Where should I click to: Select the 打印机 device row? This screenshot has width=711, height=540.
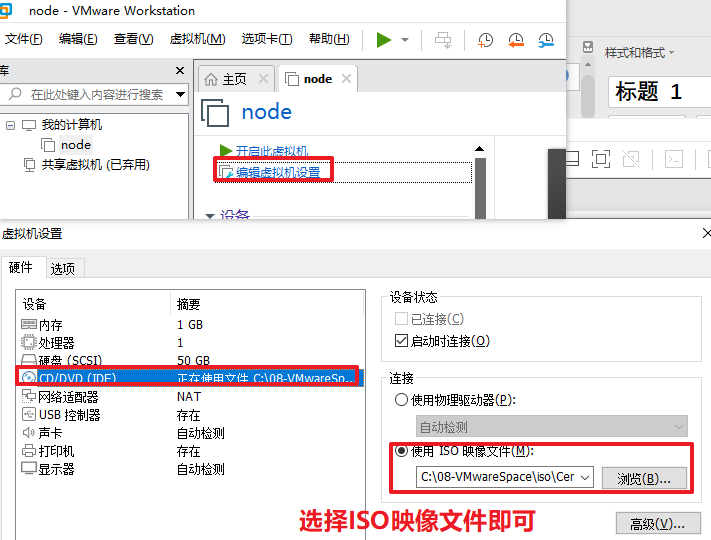(190, 451)
